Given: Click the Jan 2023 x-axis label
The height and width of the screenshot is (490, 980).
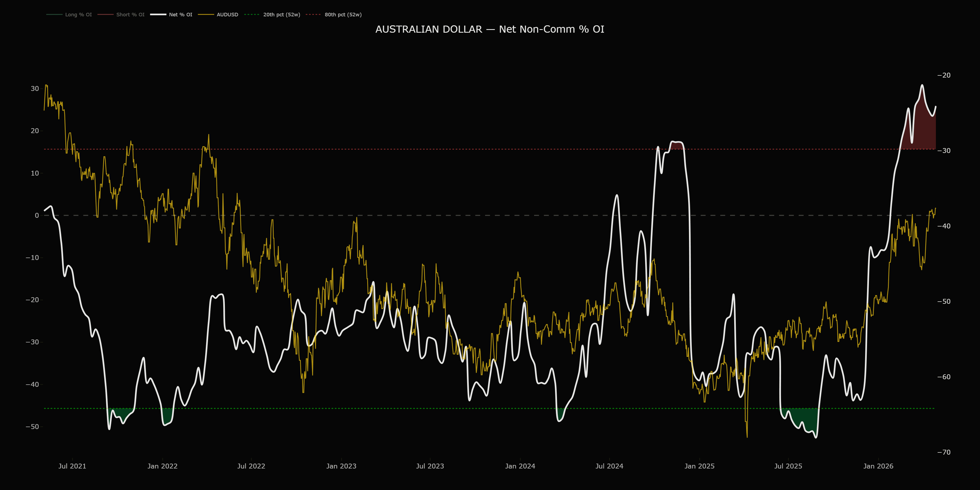Looking at the screenshot, I should [x=341, y=466].
